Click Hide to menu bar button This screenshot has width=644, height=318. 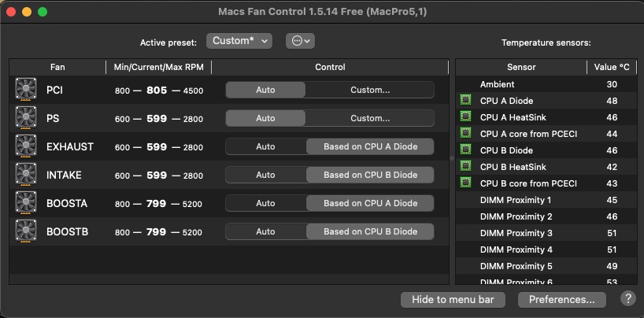pyautogui.click(x=453, y=300)
